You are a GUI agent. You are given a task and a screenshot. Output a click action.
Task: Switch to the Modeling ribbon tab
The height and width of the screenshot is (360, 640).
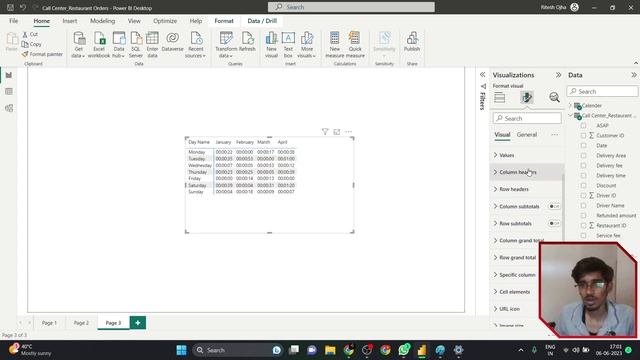tap(102, 21)
